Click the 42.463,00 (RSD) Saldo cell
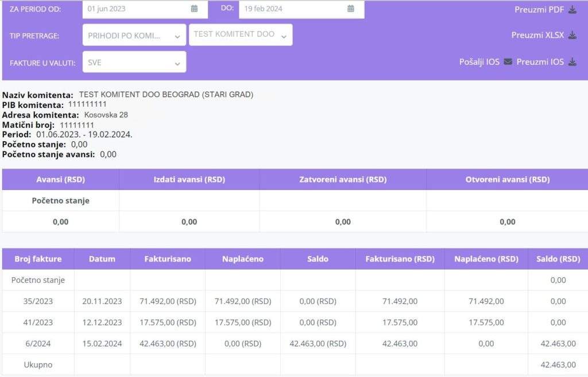Image resolution: width=588 pixels, height=377 pixels. click(318, 343)
